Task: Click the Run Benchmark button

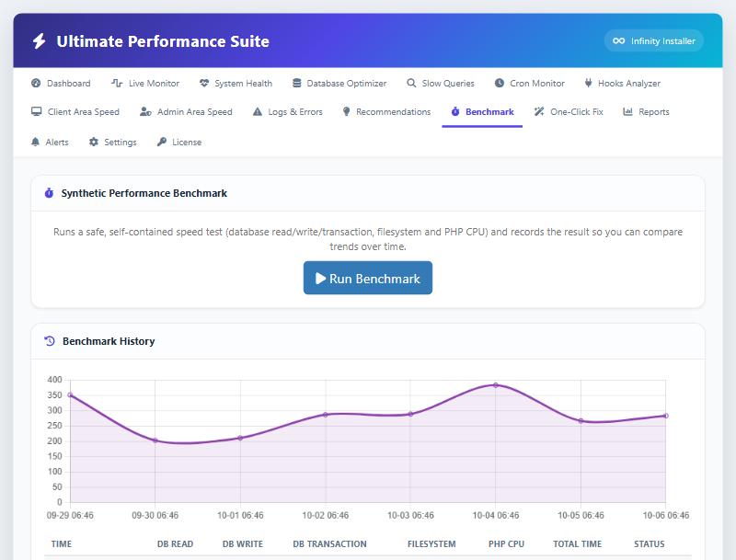Action: [367, 278]
